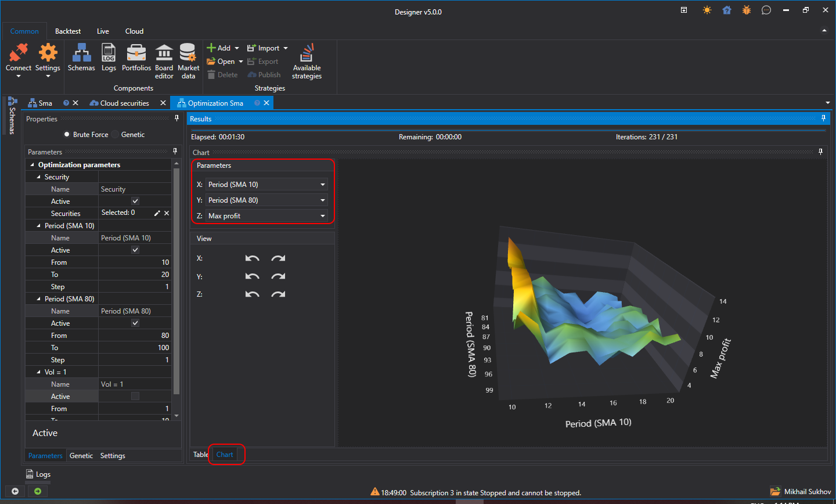Collapse the Period (SMA 80) tree group

(39, 299)
